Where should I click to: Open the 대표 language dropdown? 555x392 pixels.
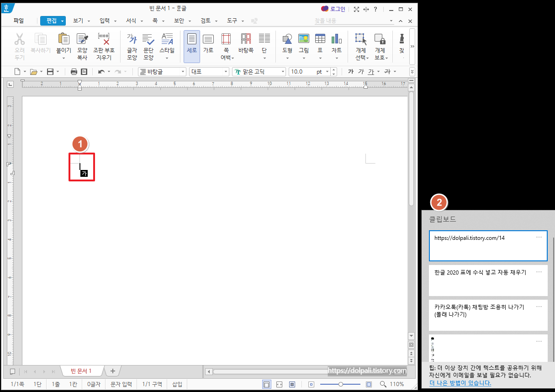click(226, 72)
